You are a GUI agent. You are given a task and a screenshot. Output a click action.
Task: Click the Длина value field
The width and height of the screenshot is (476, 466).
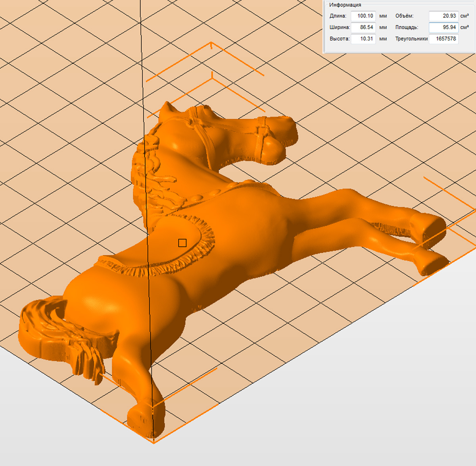(363, 16)
